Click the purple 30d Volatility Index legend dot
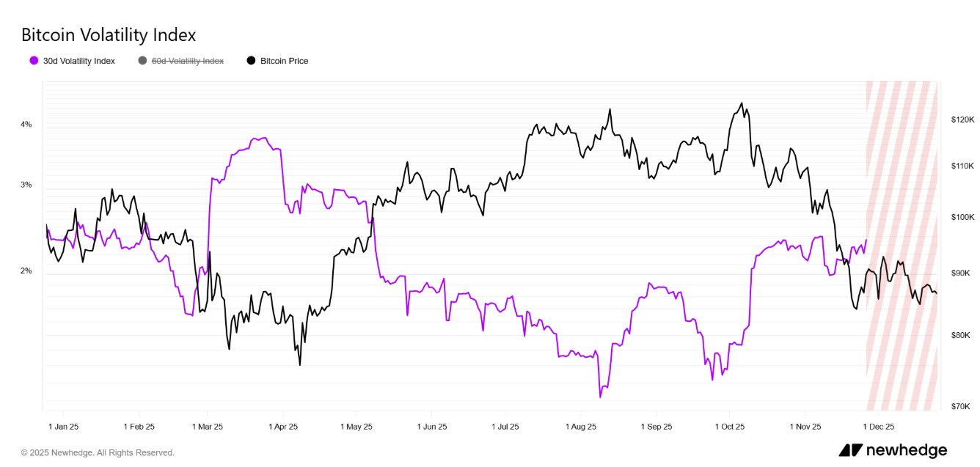Screen dimensions: 980x467 click(x=34, y=61)
